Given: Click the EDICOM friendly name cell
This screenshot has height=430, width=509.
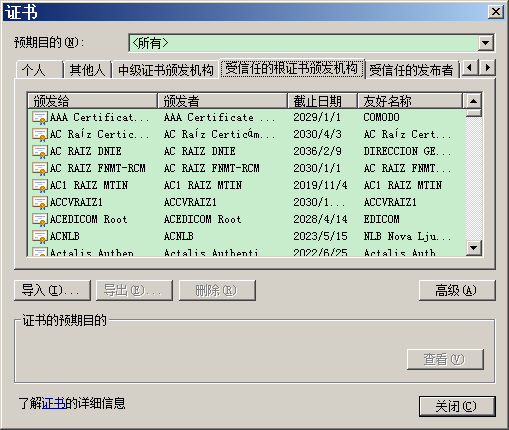Looking at the screenshot, I should (x=381, y=220).
